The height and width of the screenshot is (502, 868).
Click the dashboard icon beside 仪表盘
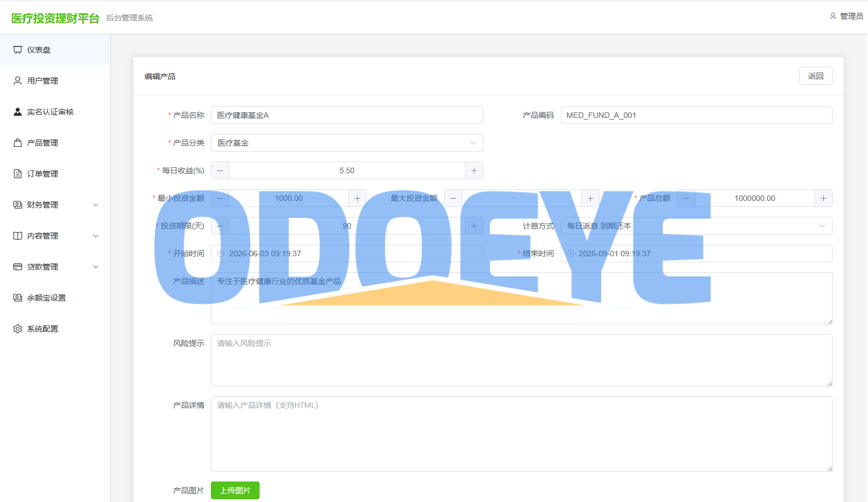(x=18, y=50)
